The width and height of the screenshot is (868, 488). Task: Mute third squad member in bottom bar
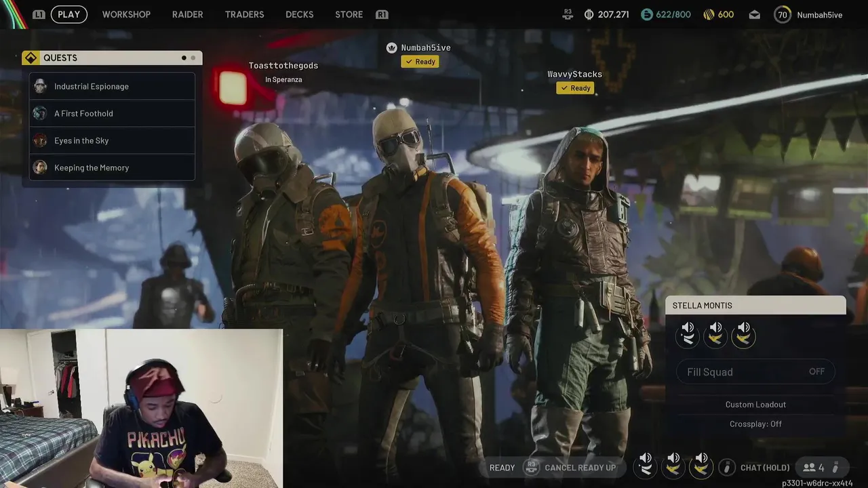point(701,465)
